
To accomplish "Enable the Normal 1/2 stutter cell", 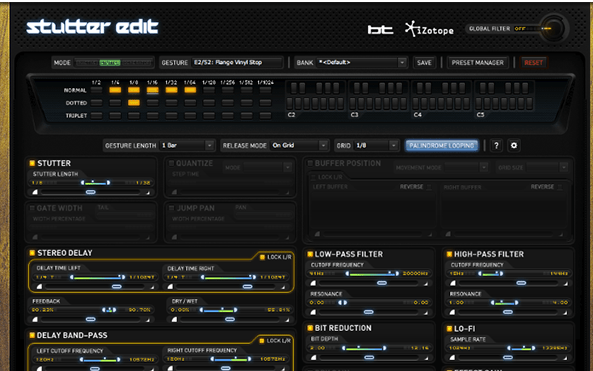I will tap(96, 90).
